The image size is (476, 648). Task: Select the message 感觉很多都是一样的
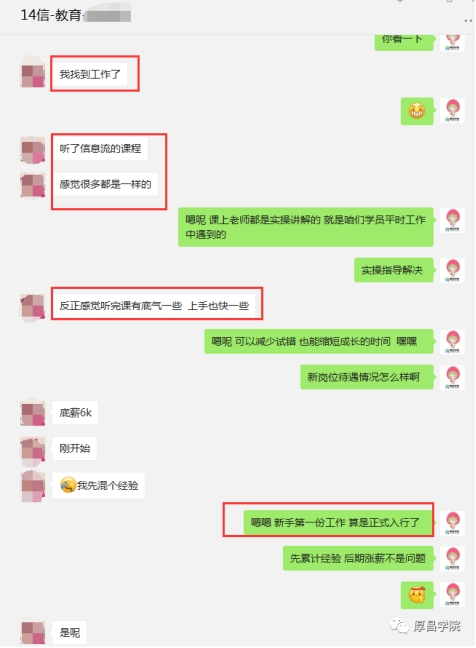tap(105, 184)
